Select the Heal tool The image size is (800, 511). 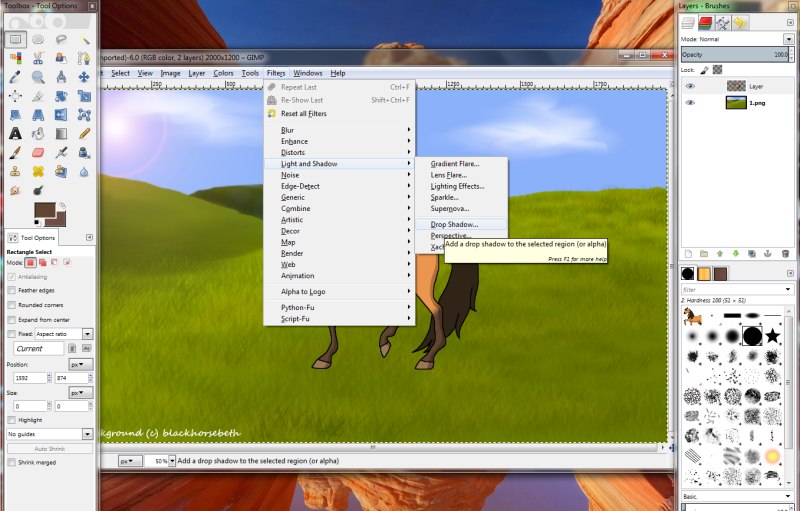tap(38, 171)
